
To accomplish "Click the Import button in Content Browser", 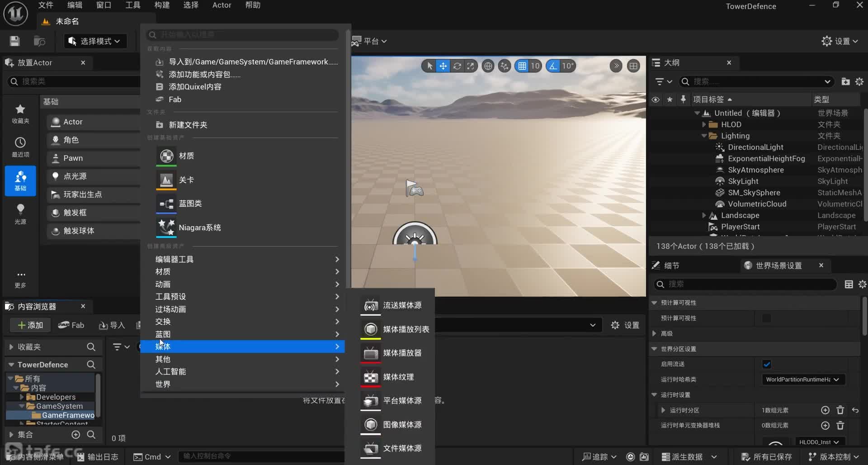I will click(x=112, y=325).
